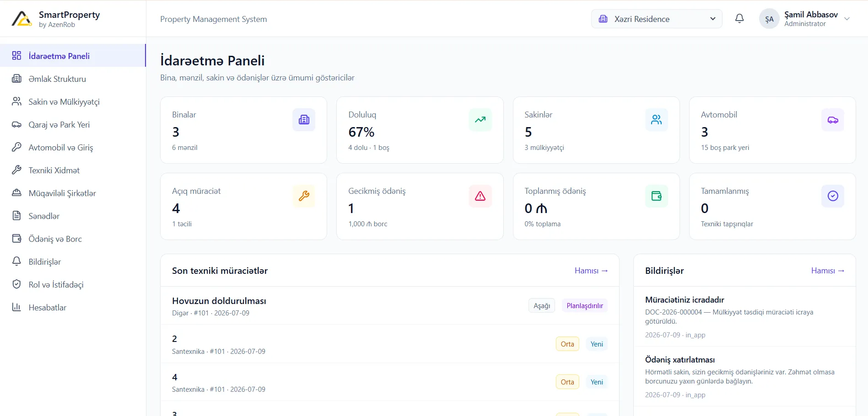The height and width of the screenshot is (416, 868).
Task: Navigate to Ödəniş və Borc
Action: pos(73,239)
